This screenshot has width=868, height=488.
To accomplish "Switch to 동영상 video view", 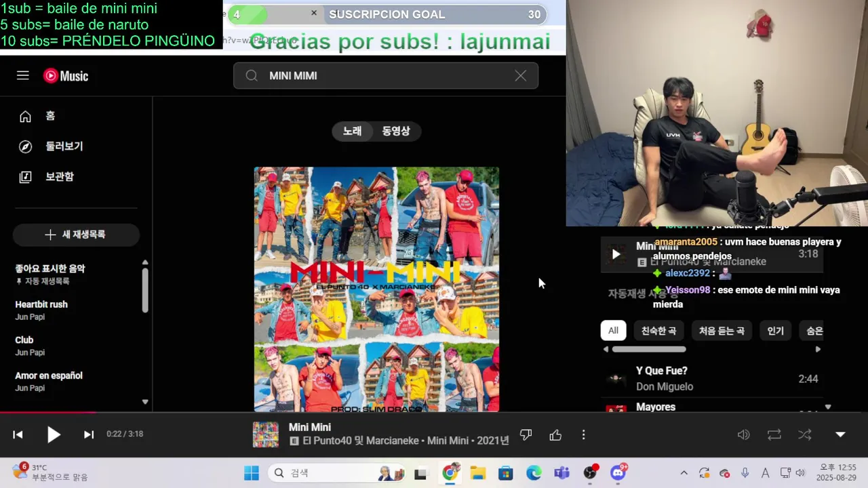I will [396, 131].
